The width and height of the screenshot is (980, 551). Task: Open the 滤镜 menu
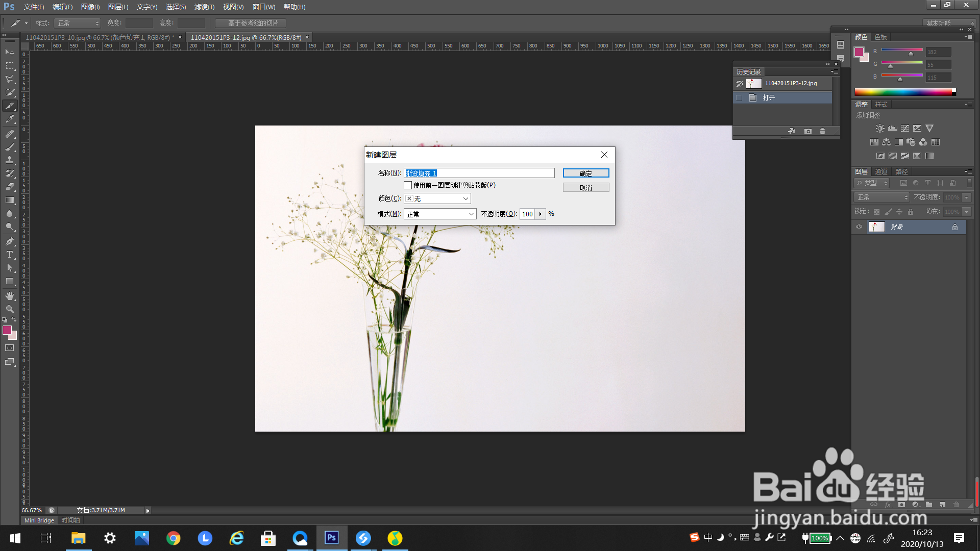204,7
